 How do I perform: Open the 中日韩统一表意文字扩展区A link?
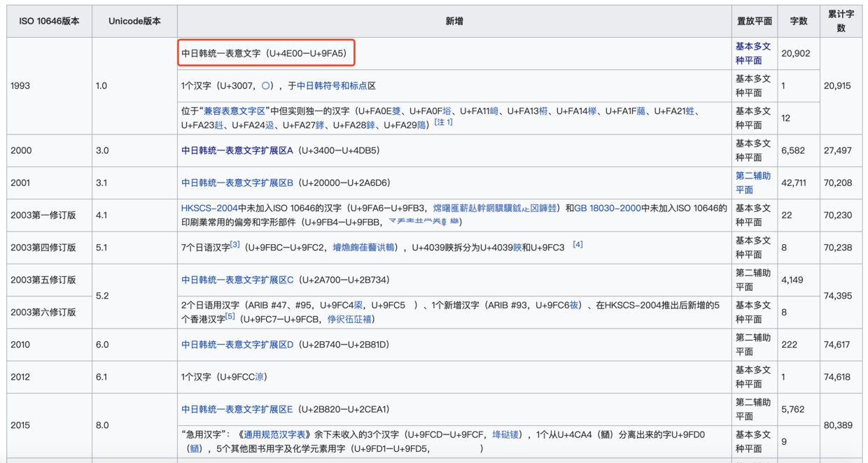click(x=237, y=150)
